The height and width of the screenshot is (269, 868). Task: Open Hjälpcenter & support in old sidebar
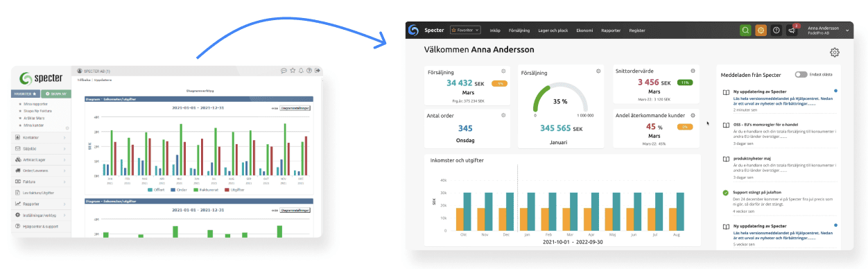pyautogui.click(x=42, y=226)
